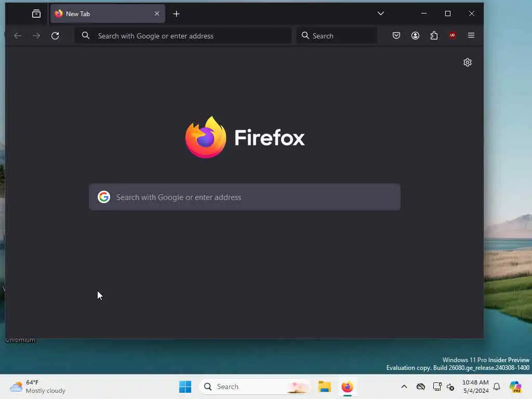532x399 pixels.
Task: Save page to Pocket
Action: (396, 35)
